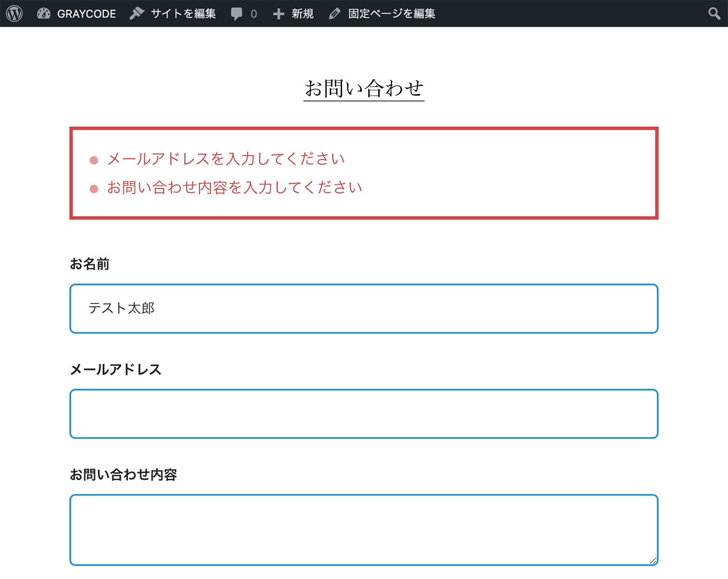Focus the お問い合わせ内容 textarea

(x=364, y=530)
